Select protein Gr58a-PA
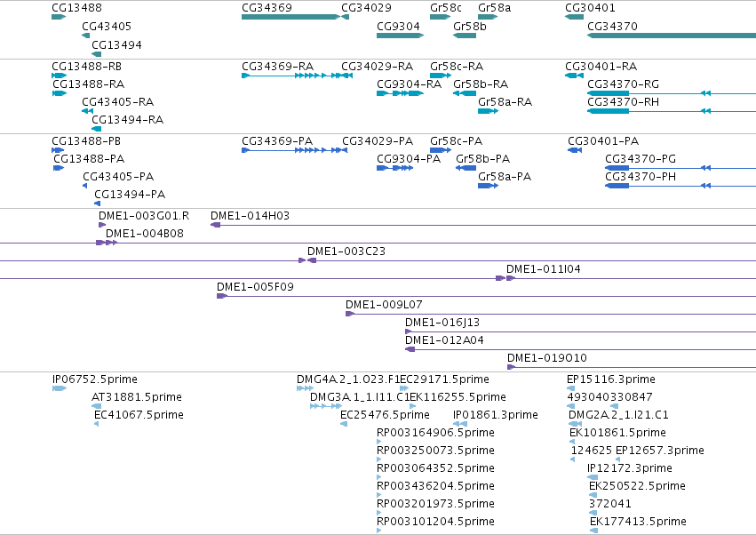The width and height of the screenshot is (756, 535). pyautogui.click(x=505, y=177)
